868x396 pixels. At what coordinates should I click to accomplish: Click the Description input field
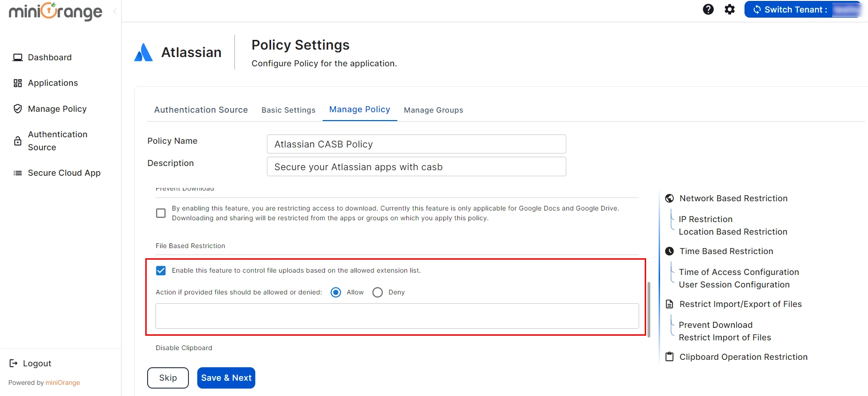pyautogui.click(x=416, y=166)
